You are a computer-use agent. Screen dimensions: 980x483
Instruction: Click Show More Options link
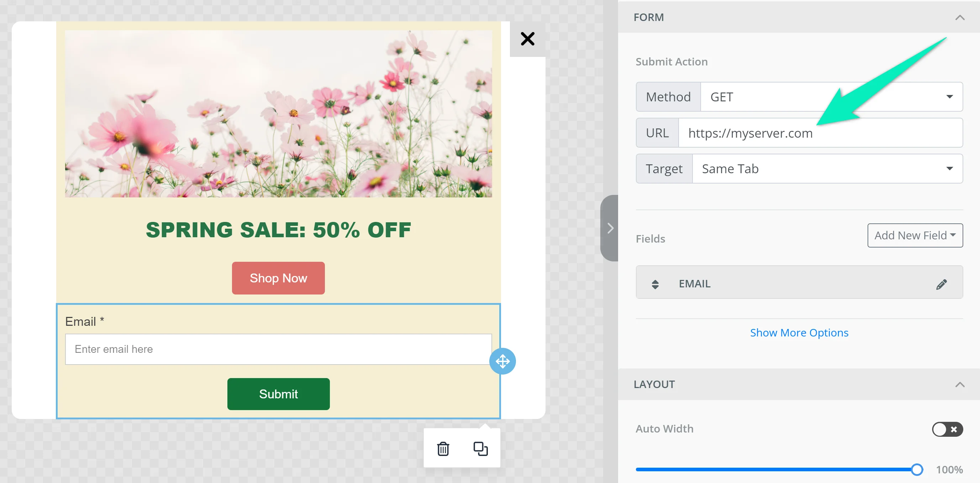pos(799,333)
